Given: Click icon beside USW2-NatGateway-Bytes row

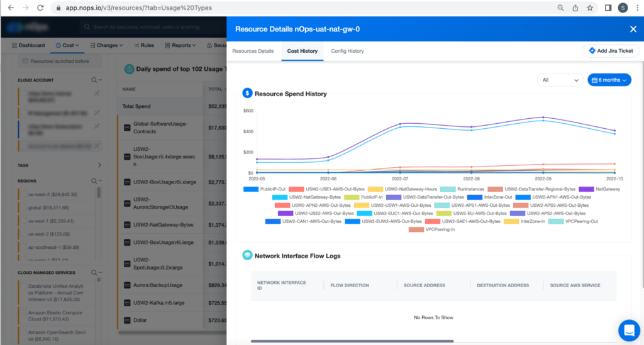Looking at the screenshot, I should [127, 225].
